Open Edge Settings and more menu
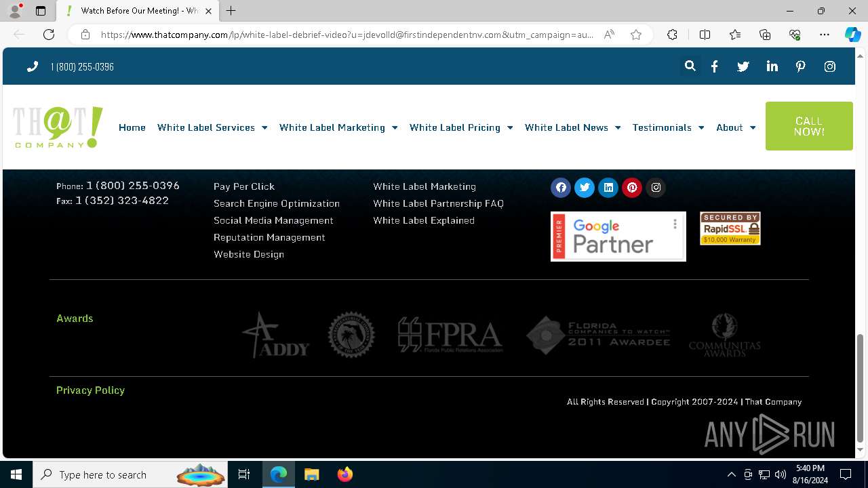The width and height of the screenshot is (868, 488). (825, 35)
